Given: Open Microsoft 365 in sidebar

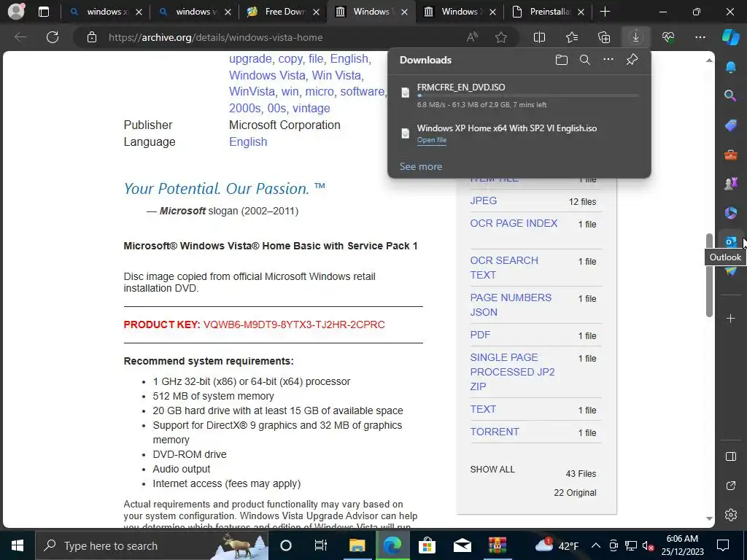Looking at the screenshot, I should click(730, 213).
